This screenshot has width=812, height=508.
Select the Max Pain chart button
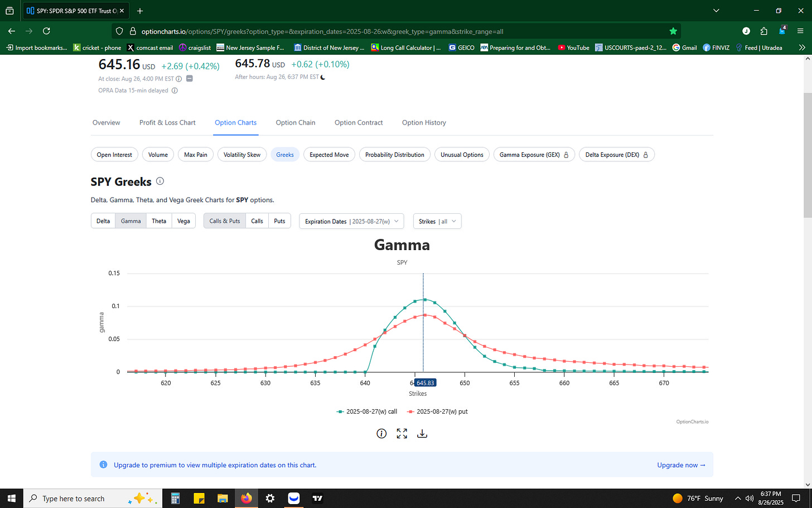tap(196, 155)
